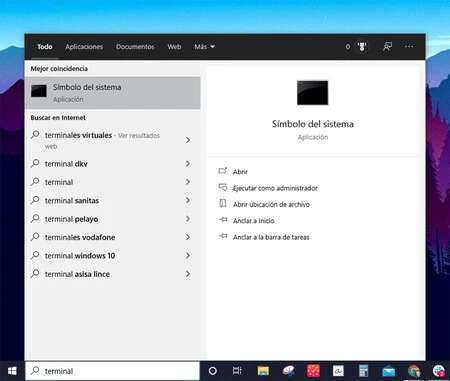Open the Calculator icon on taskbar

tap(363, 371)
